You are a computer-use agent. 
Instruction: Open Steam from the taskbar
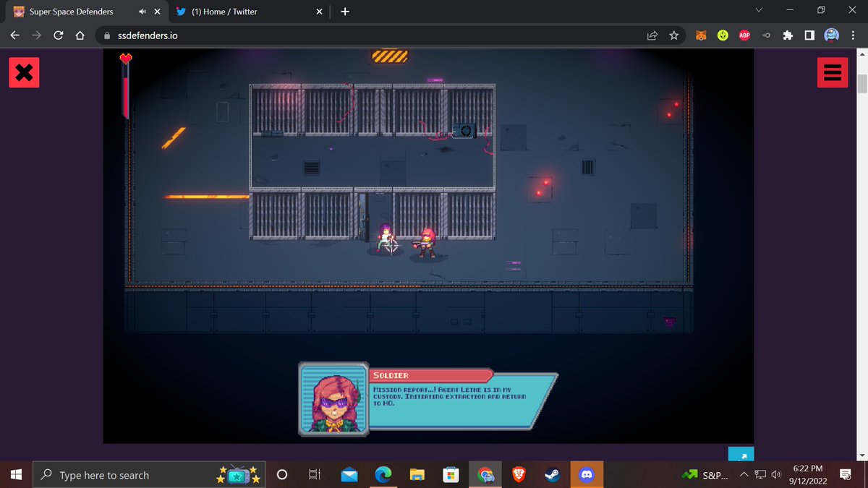552,475
